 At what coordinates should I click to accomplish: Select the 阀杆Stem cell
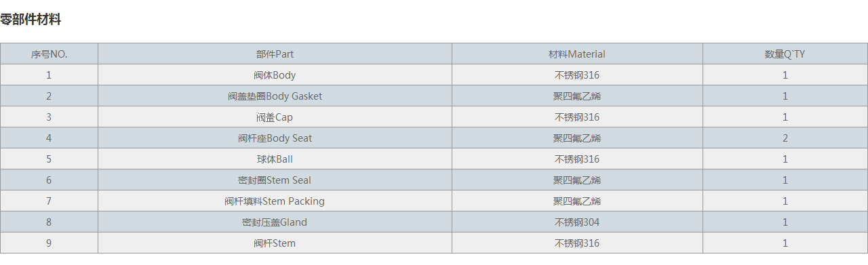275,243
